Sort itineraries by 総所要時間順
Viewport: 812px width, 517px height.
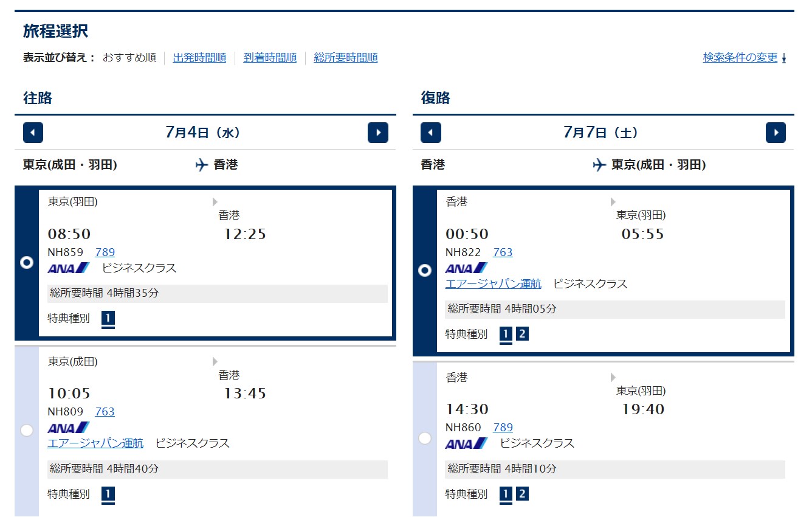tap(346, 58)
